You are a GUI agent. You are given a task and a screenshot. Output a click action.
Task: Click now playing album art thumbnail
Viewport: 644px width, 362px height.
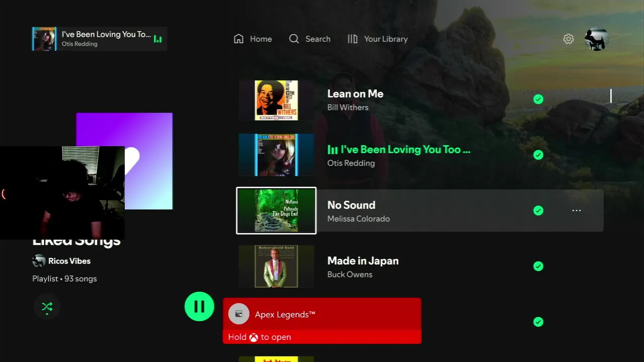click(x=44, y=39)
